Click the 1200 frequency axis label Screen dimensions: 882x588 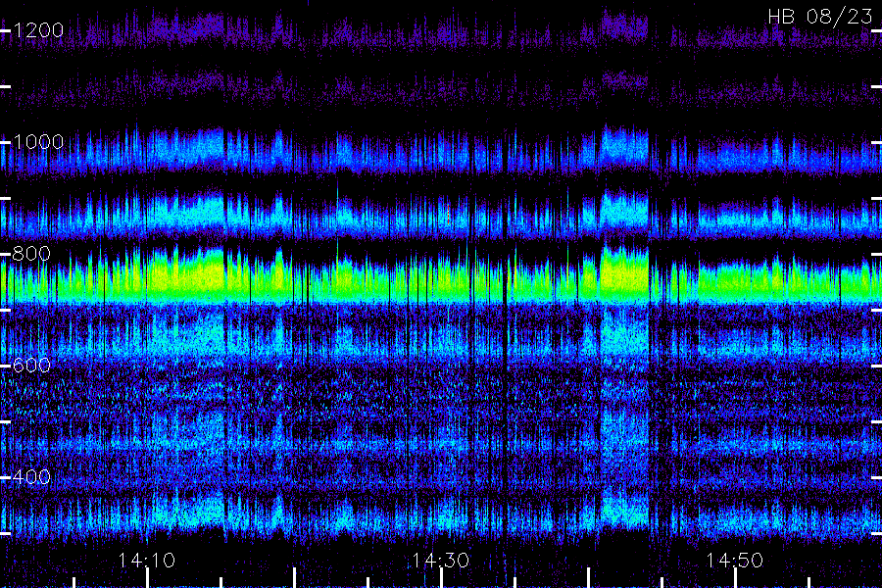click(x=38, y=29)
